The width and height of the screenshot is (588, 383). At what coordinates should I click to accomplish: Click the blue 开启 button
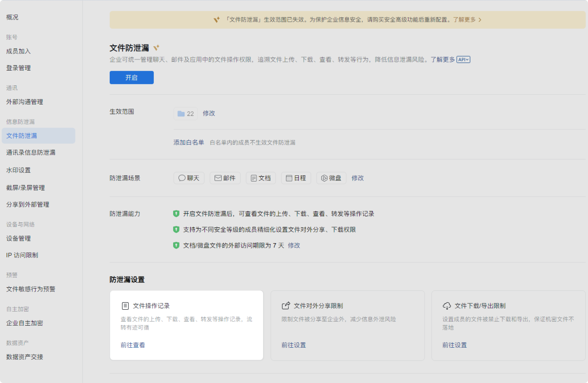pos(132,78)
